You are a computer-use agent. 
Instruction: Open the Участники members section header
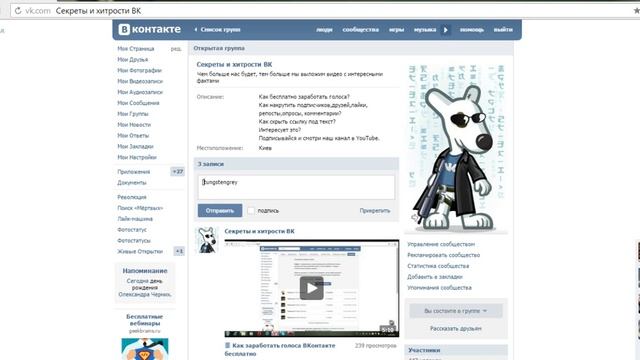coord(456,350)
